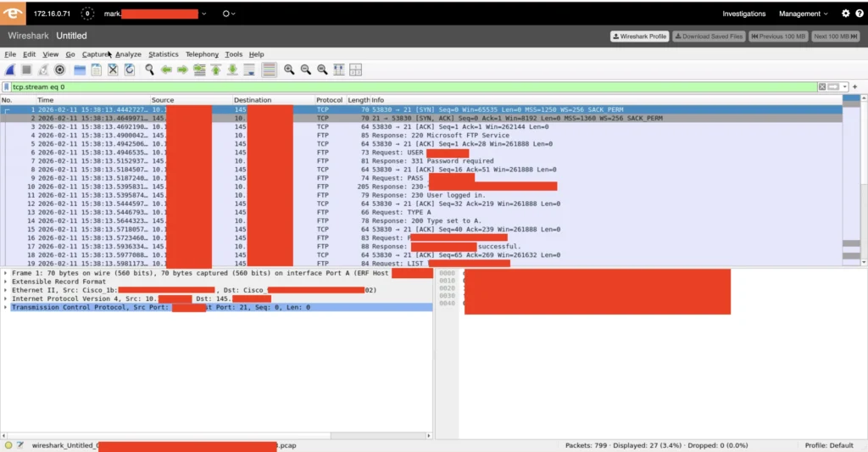The image size is (868, 452).
Task: Open the Edit menu
Action: point(29,54)
